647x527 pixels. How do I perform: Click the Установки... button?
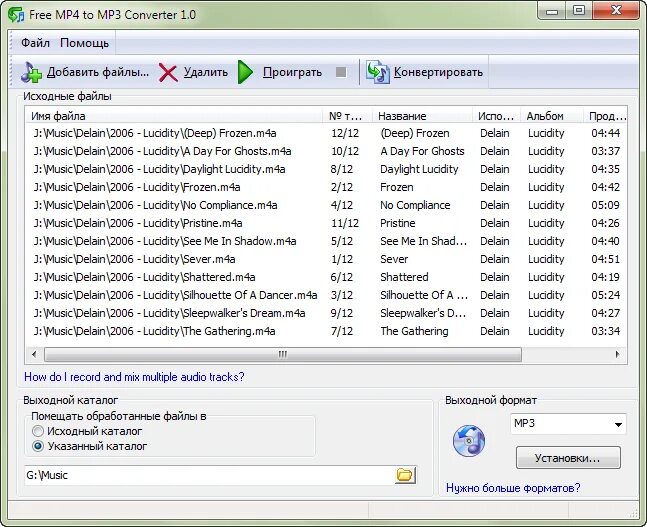(568, 458)
